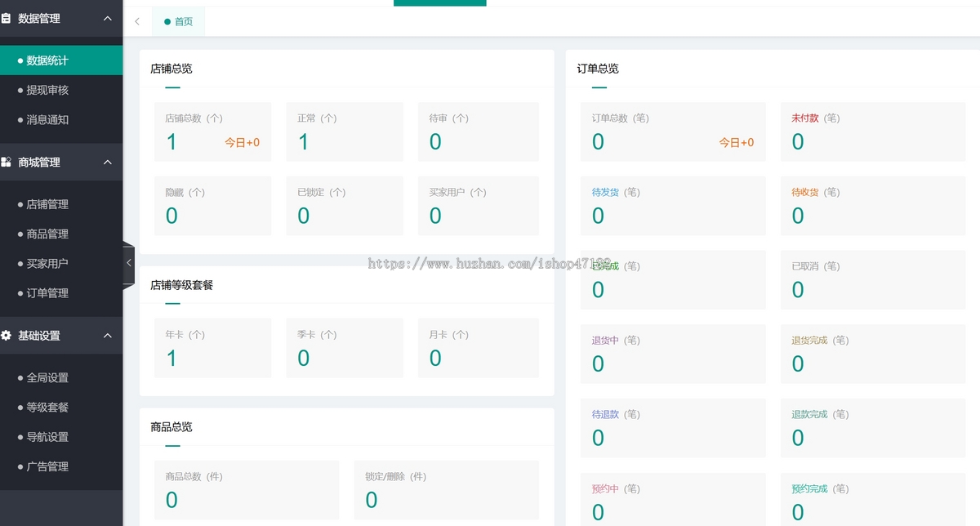Collapse the sidebar with the handle arrow
Screen dimensions: 980x526
point(128,263)
